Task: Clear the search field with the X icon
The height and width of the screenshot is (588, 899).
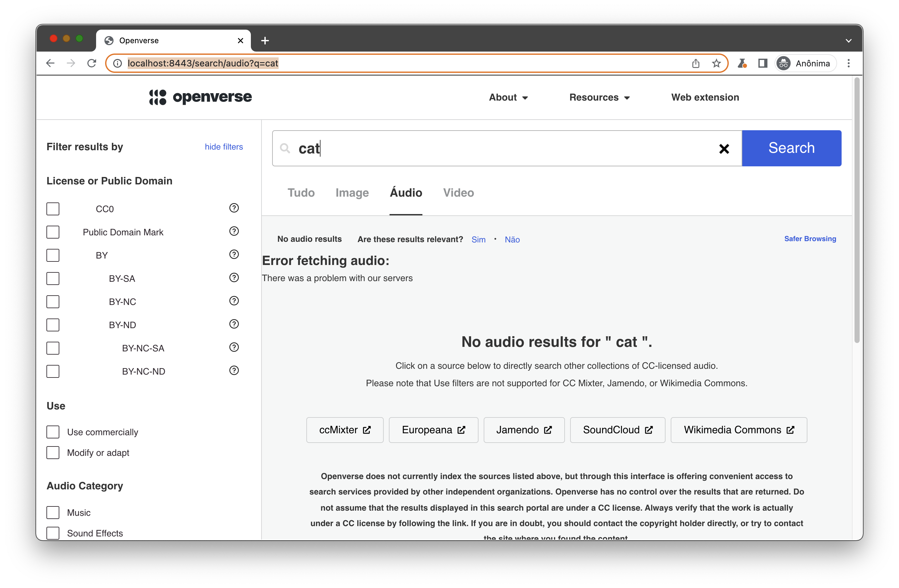Action: click(724, 149)
